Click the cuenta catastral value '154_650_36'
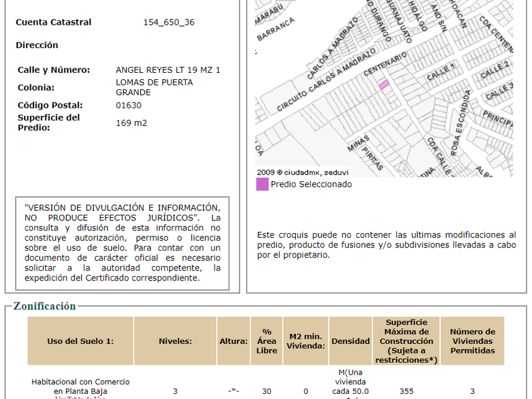 pos(168,22)
